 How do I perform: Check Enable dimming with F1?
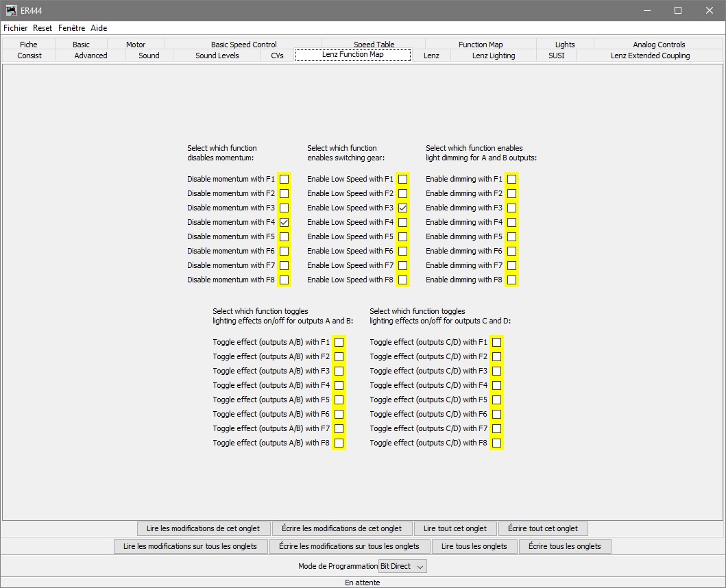511,179
